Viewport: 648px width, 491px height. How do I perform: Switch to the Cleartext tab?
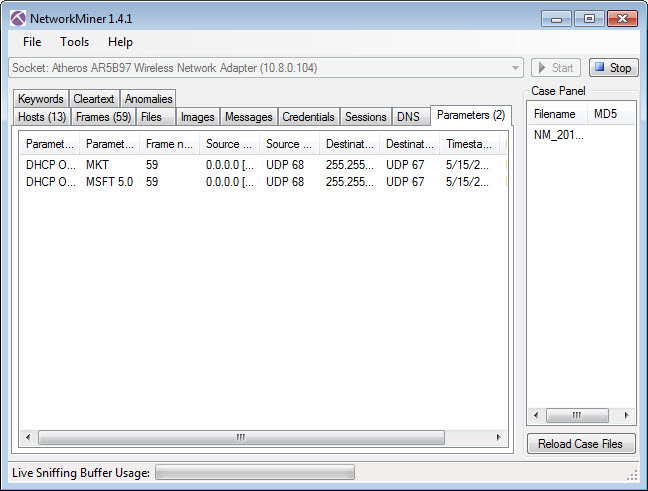coord(94,99)
